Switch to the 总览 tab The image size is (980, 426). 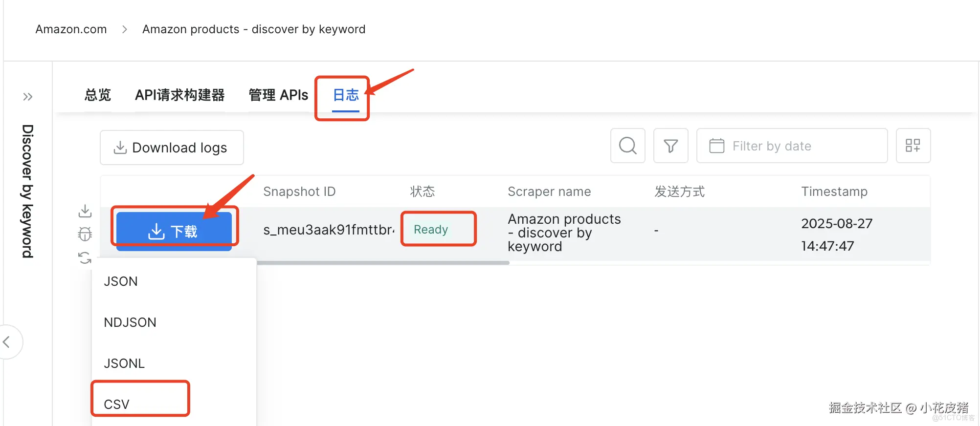[x=98, y=95]
